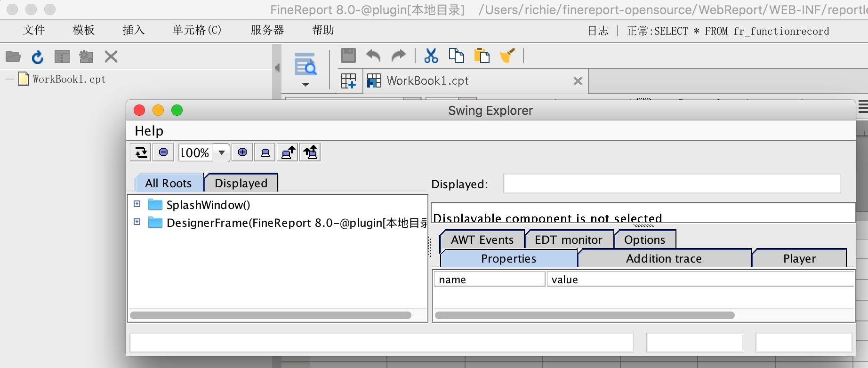The image size is (868, 368).
Task: Click the undo arrow icon
Action: click(x=373, y=56)
